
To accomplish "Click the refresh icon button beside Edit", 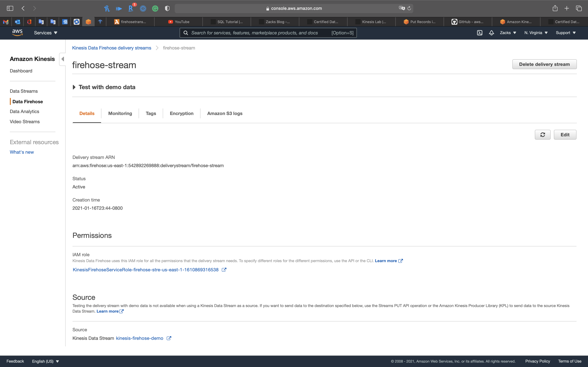I will [542, 135].
